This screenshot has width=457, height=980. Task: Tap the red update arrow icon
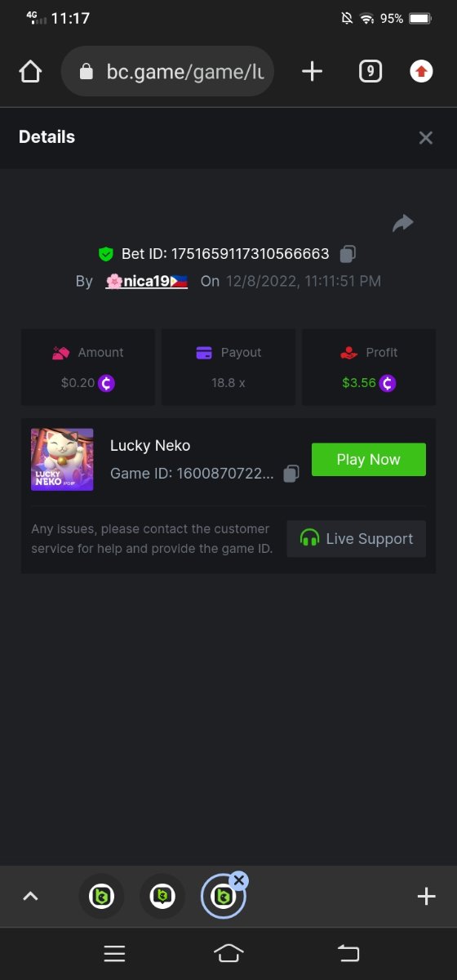click(421, 72)
